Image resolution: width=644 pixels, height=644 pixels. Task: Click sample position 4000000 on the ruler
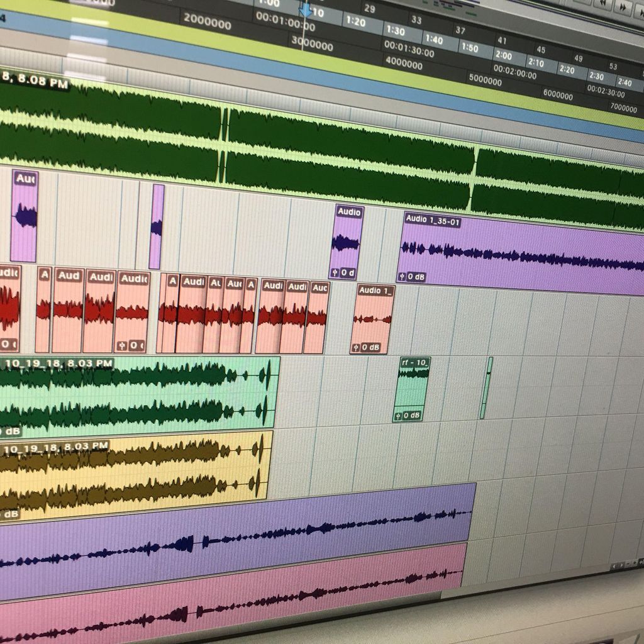[403, 63]
